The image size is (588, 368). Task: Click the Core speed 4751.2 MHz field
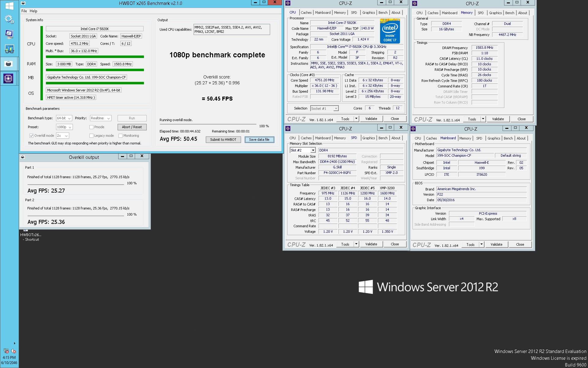(79, 44)
